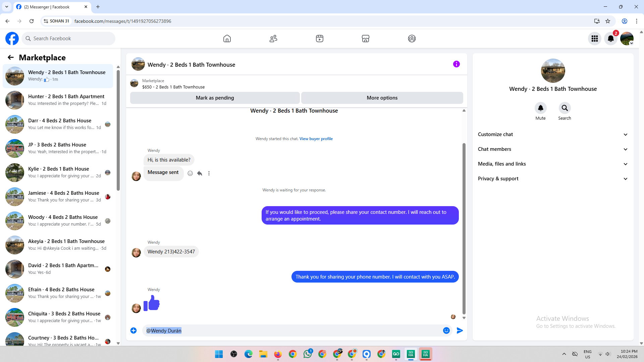Expand Privacy & support section
This screenshot has width=644, height=362.
pos(552,179)
